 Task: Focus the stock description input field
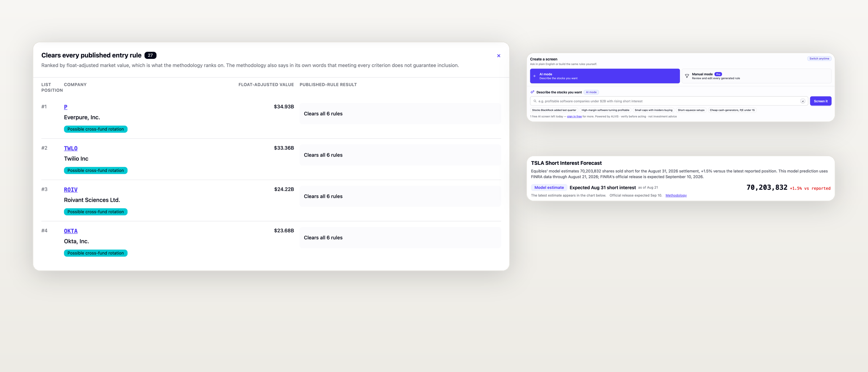point(669,101)
